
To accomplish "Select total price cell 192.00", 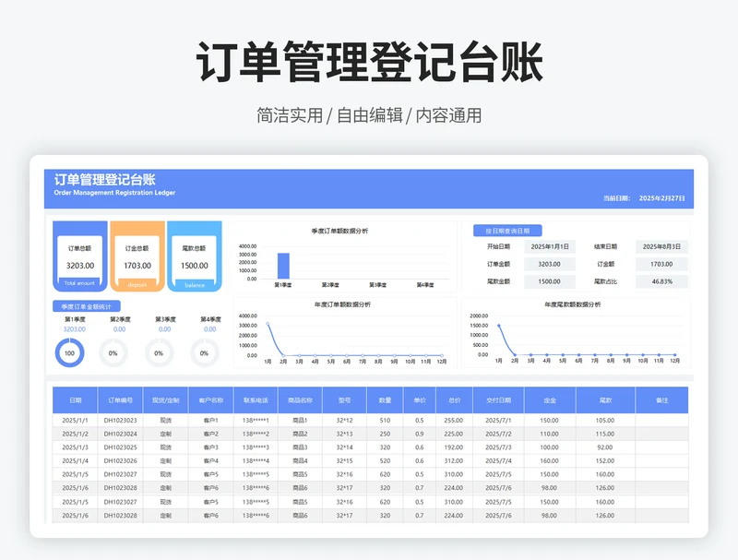I will tap(454, 447).
